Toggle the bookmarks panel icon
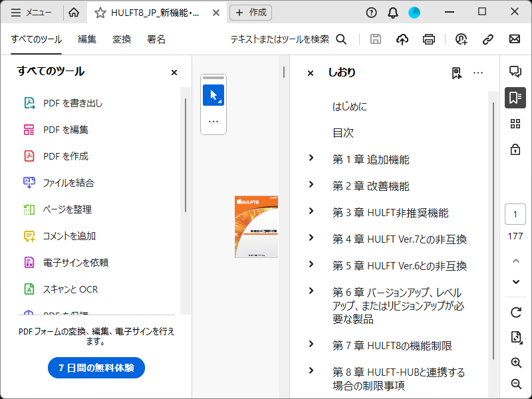This screenshot has width=532, height=399. 515,98
